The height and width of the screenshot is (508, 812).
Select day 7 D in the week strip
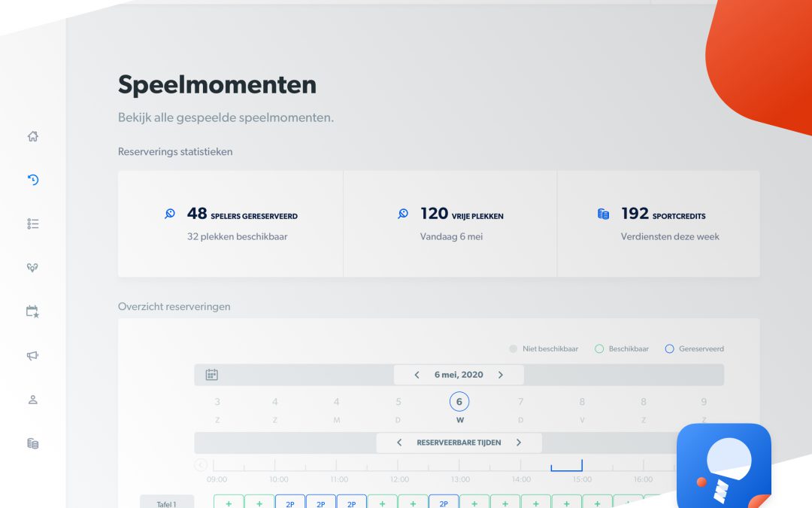click(x=520, y=409)
